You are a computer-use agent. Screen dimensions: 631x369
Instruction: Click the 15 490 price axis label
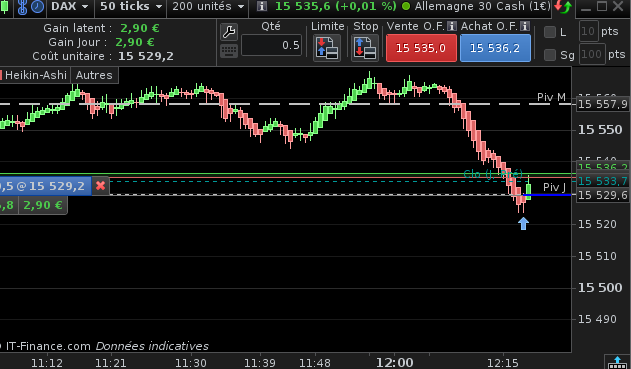click(597, 319)
